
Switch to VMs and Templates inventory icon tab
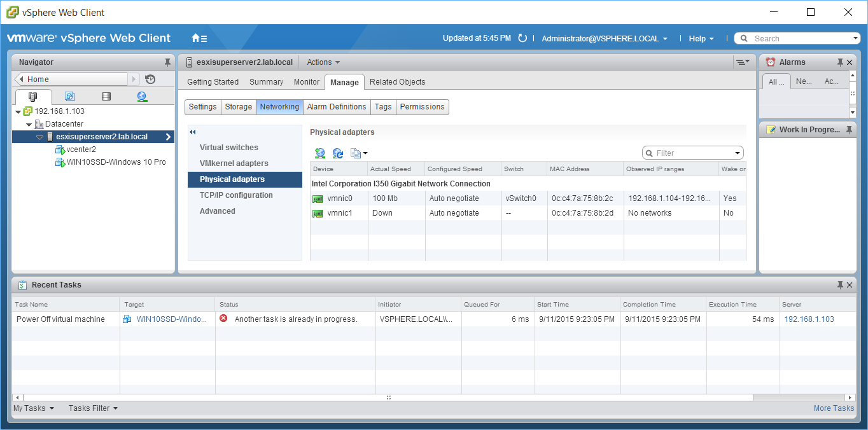[x=69, y=97]
